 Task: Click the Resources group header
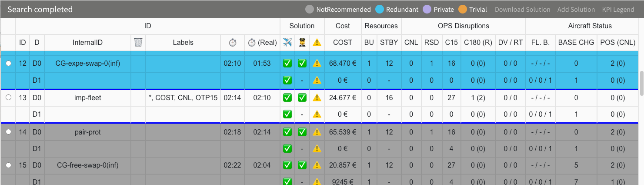tap(381, 26)
